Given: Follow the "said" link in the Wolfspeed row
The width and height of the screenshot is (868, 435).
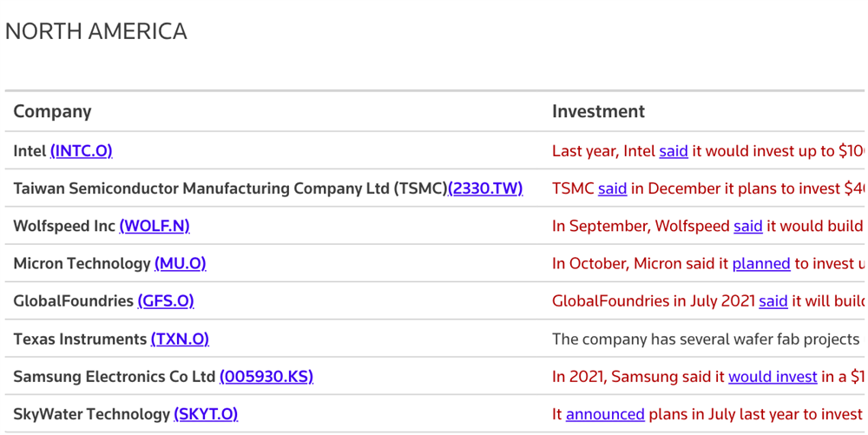Looking at the screenshot, I should click(748, 226).
